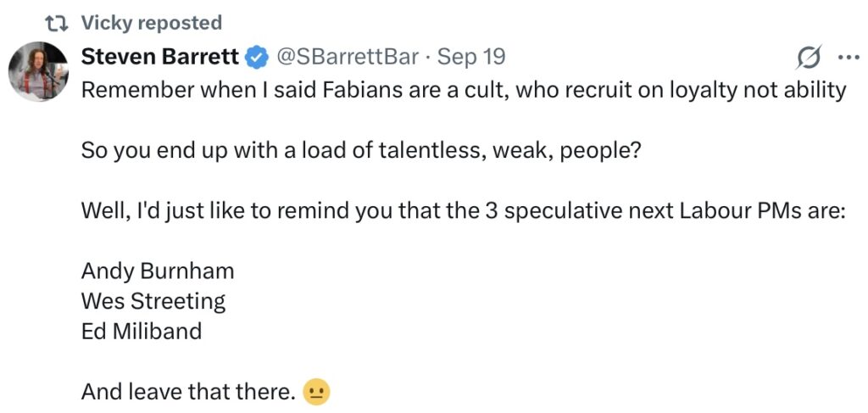Open the Sep 19 timestamp link

470,58
